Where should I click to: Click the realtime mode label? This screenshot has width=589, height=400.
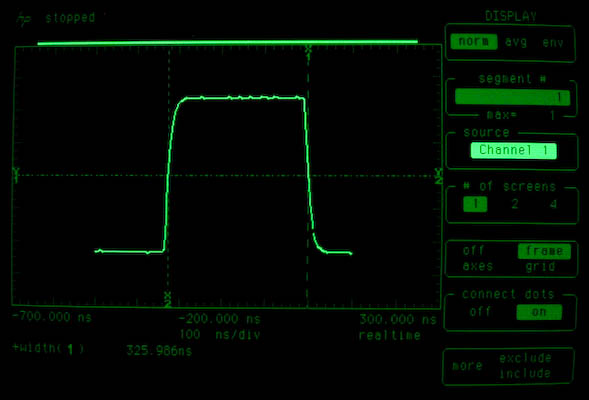click(x=390, y=335)
